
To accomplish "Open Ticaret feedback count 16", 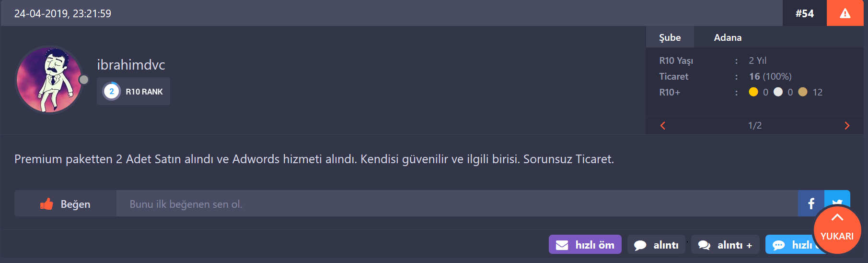I will tap(754, 76).
